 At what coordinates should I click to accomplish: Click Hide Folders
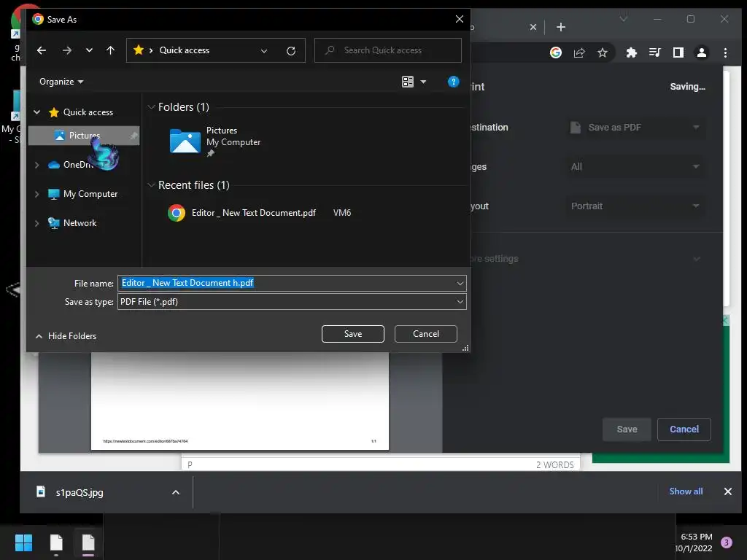[x=66, y=336]
